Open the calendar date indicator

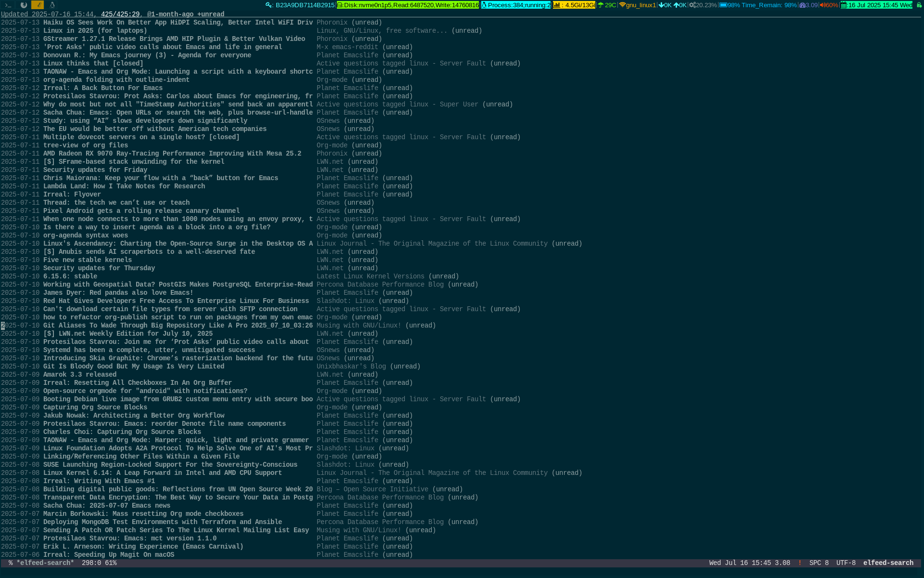coord(876,5)
